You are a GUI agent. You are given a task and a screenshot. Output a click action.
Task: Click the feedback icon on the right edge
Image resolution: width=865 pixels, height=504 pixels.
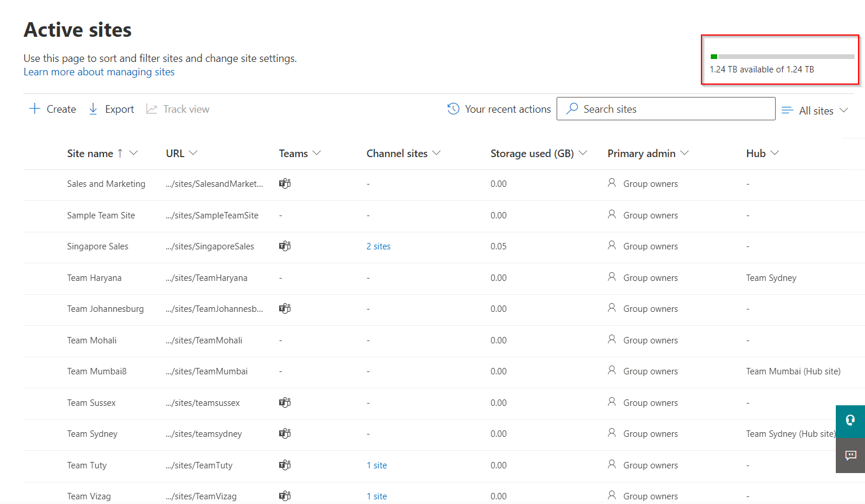pyautogui.click(x=850, y=456)
